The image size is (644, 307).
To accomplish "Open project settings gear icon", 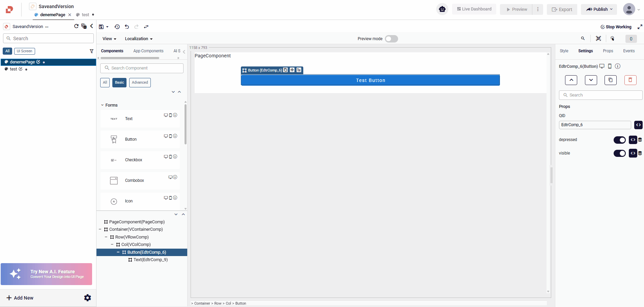I will pos(87,298).
